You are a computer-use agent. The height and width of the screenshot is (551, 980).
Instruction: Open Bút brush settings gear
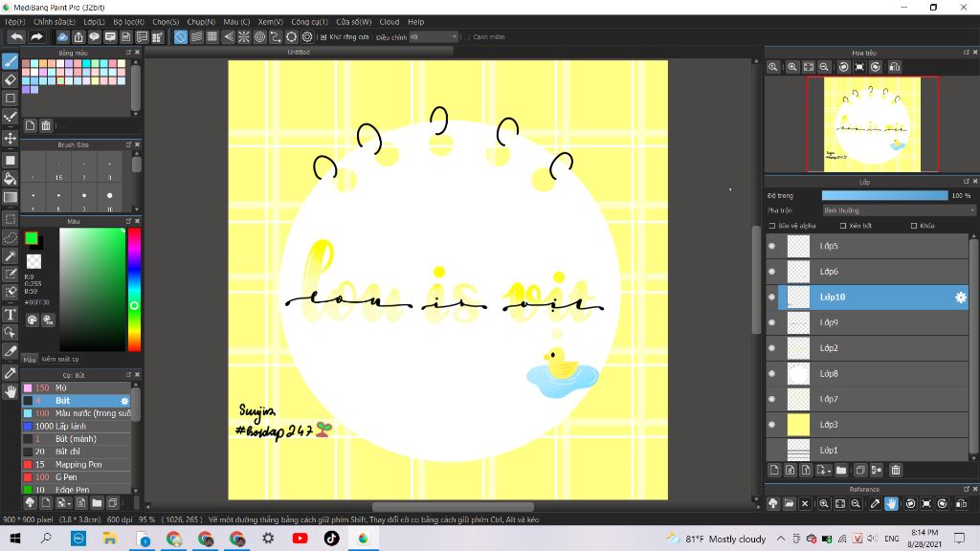pyautogui.click(x=124, y=401)
